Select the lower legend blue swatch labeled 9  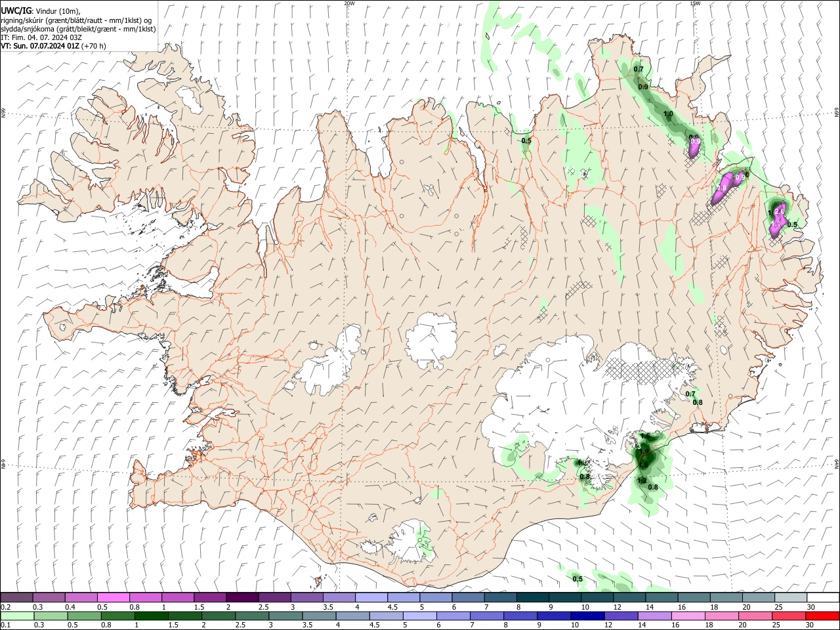click(x=553, y=616)
